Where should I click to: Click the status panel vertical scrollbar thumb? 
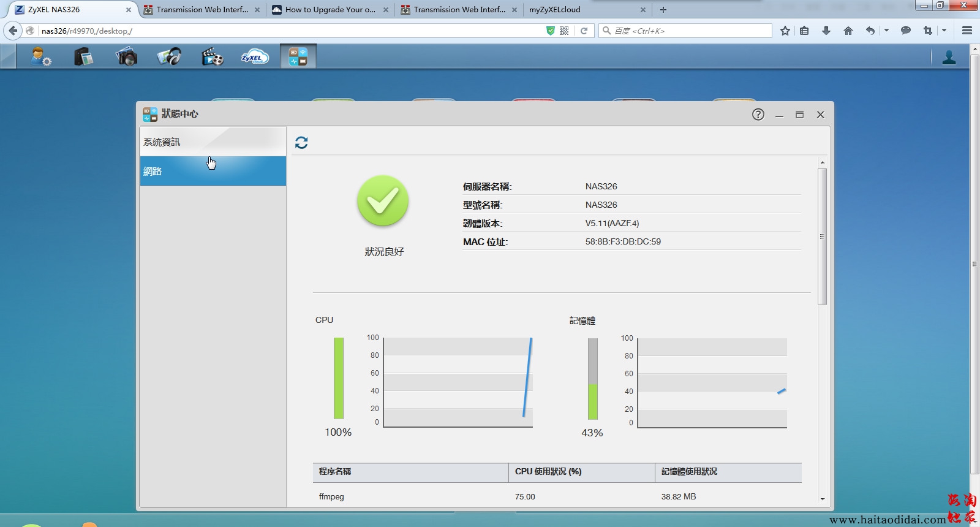pos(822,236)
